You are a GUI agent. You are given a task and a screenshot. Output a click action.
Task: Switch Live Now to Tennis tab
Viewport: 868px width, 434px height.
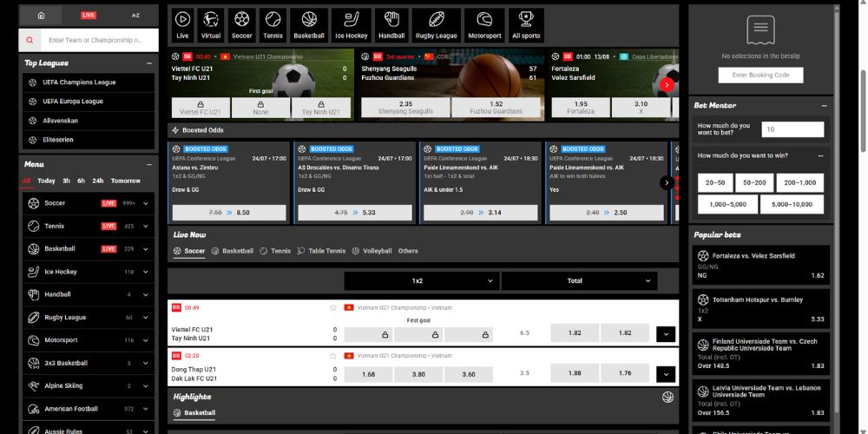tap(275, 251)
